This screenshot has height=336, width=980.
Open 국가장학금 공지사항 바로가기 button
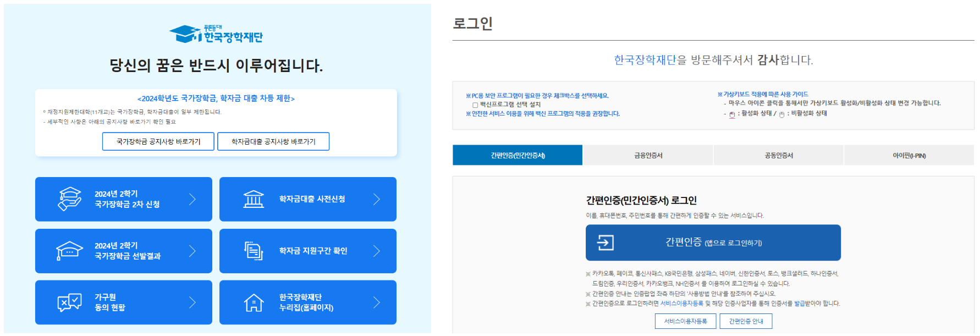pos(158,141)
